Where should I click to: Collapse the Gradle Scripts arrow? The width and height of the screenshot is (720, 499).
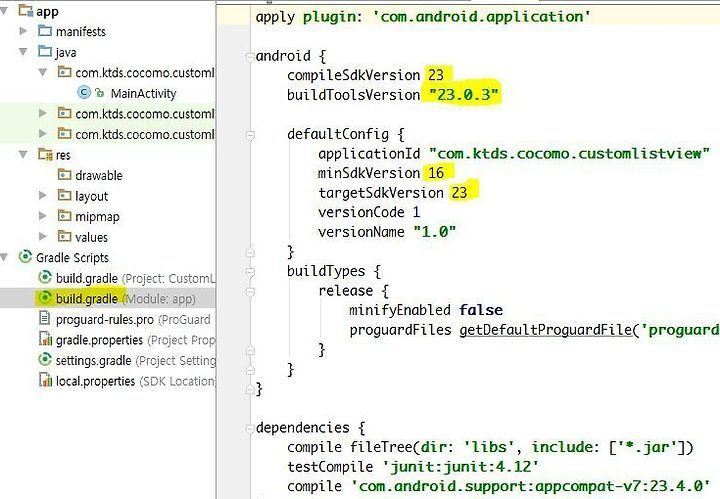click(x=4, y=258)
